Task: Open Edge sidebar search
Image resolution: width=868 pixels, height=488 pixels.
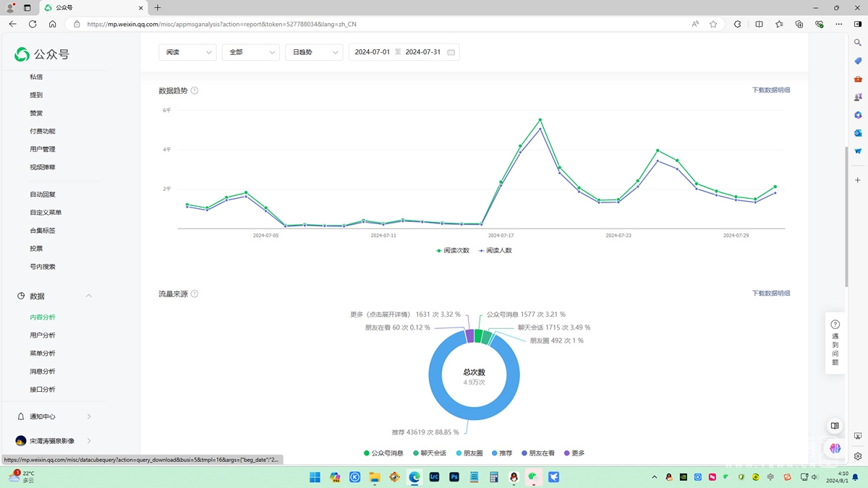Action: click(x=858, y=43)
